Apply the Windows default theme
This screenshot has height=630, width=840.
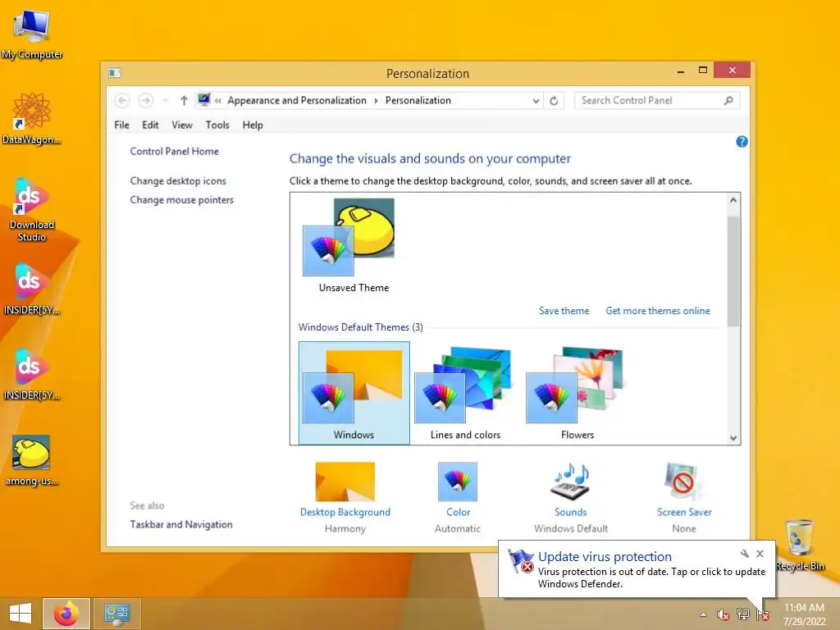(x=354, y=393)
